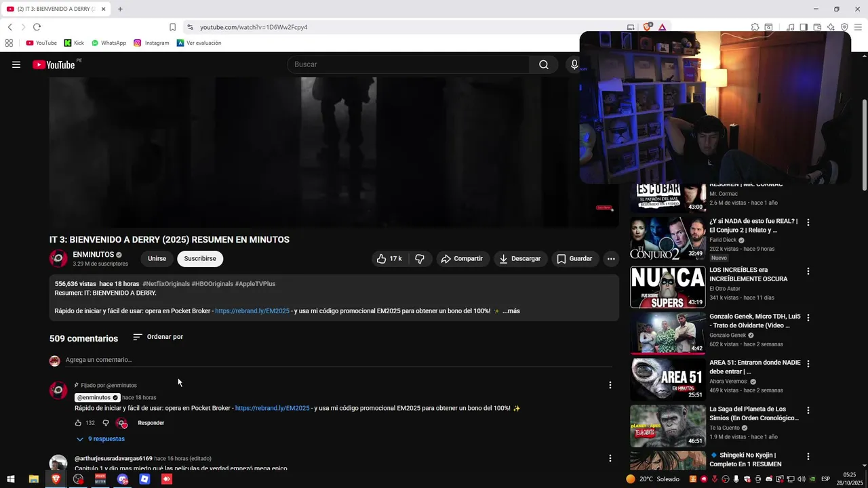Viewport: 868px width, 488px height.
Task: Open the Brave playlist music icon
Action: click(790, 27)
